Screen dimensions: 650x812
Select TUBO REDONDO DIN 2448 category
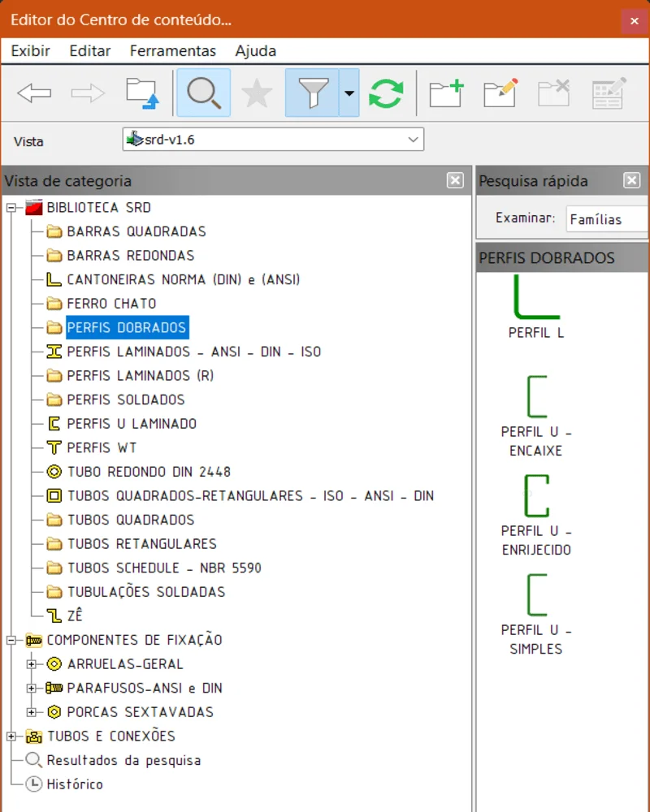tap(149, 472)
